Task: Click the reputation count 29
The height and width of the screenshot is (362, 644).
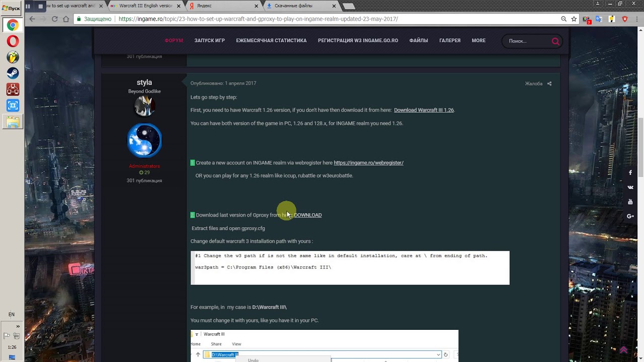Action: pos(144,172)
